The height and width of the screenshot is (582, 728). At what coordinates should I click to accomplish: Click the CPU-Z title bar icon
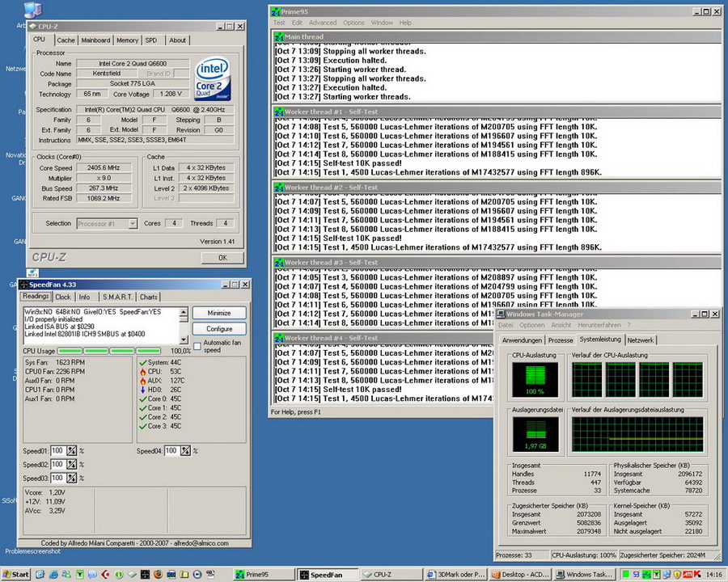pos(32,26)
